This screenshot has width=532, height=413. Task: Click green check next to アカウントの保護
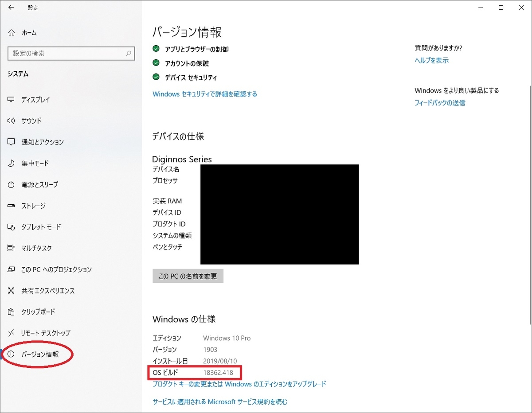coord(156,63)
